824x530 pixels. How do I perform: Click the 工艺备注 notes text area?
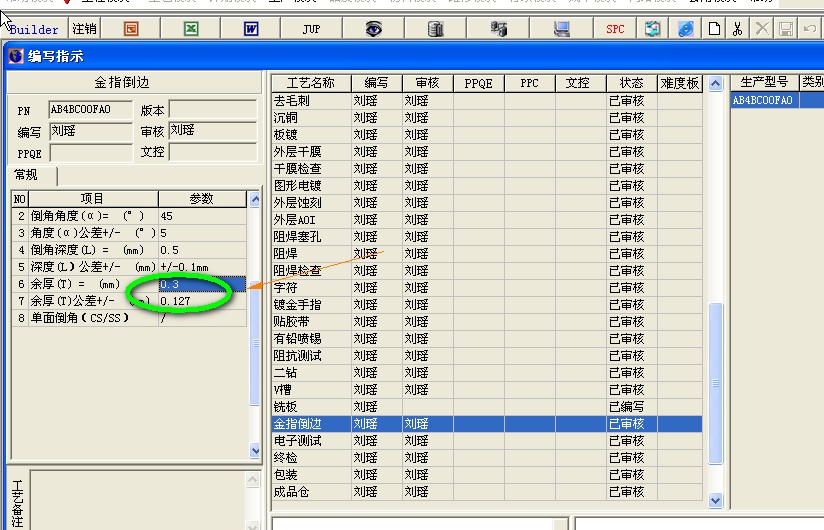tap(138, 500)
